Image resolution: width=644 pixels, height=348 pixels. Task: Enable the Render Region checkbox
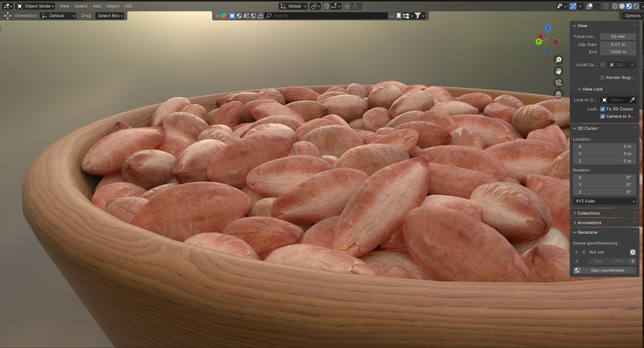pos(602,78)
